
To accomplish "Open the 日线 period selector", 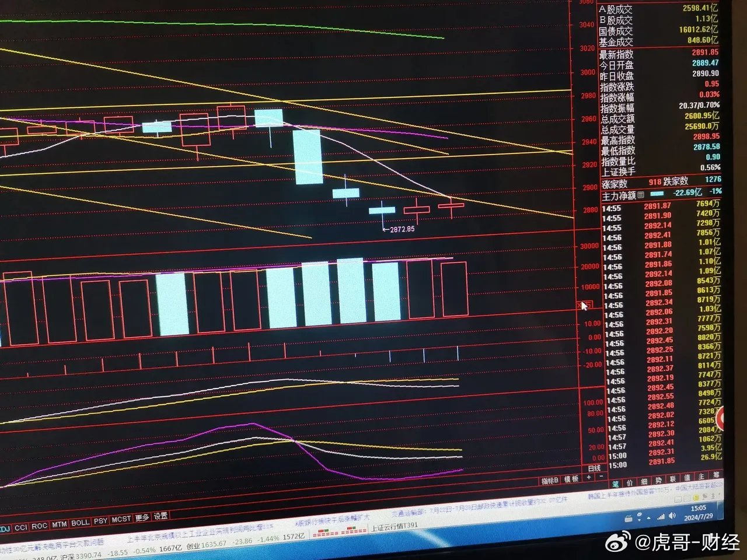I will coord(595,468).
